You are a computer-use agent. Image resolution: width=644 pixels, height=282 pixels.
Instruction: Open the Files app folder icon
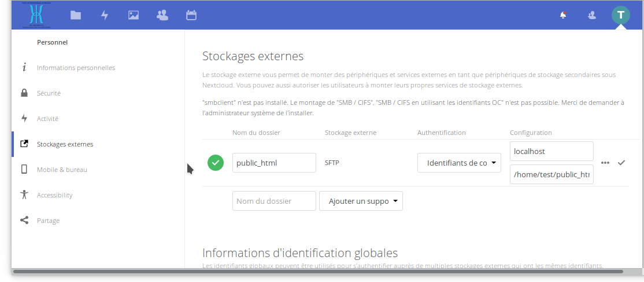click(76, 16)
